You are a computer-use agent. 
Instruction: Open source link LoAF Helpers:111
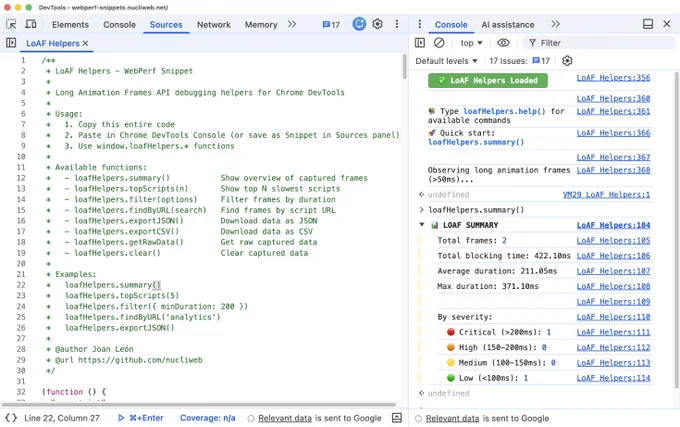coord(613,332)
